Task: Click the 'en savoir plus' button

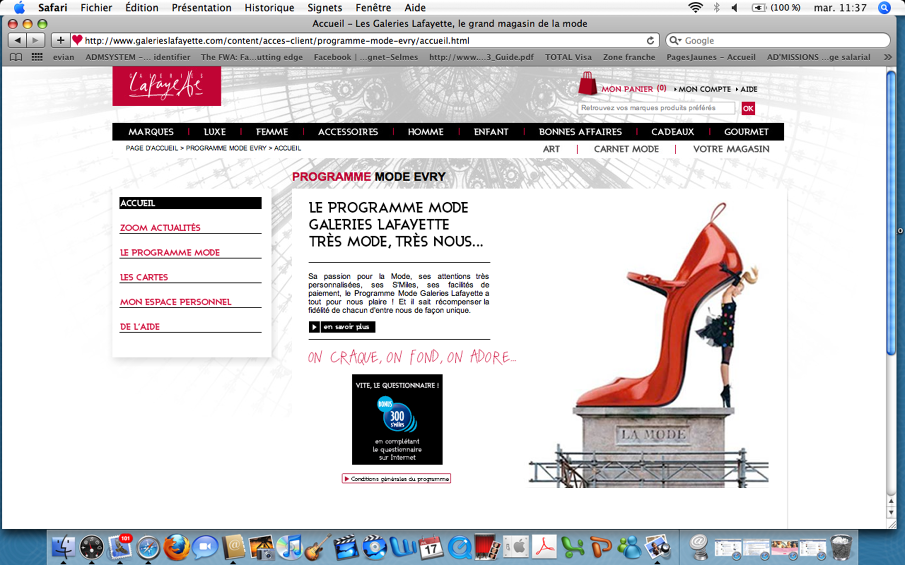Action: [x=342, y=327]
